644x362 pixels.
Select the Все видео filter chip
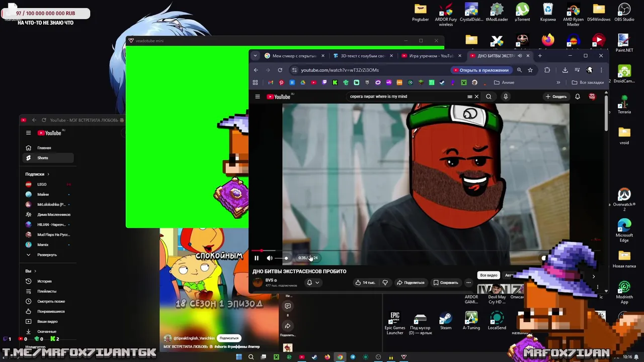pos(489,275)
